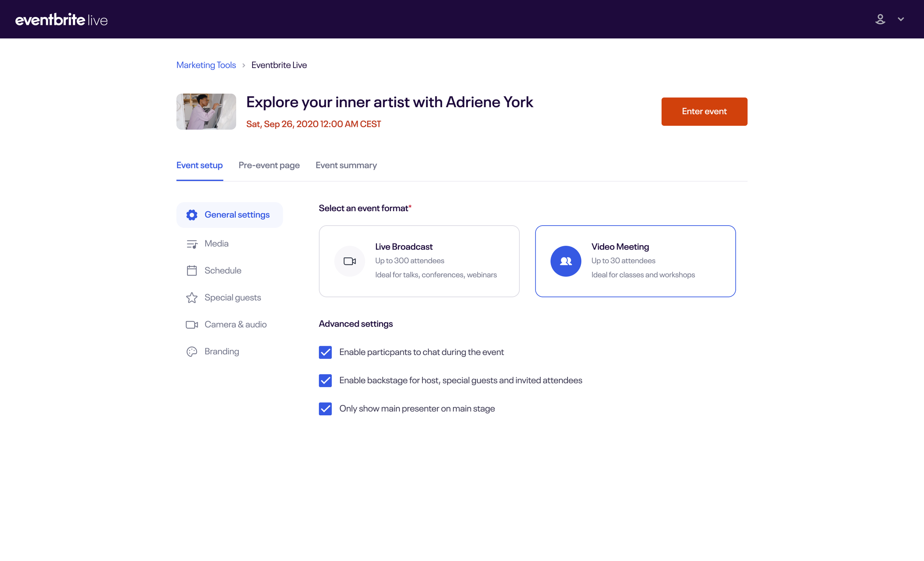Switch to the Event setup tab
The height and width of the screenshot is (561, 924).
click(200, 165)
